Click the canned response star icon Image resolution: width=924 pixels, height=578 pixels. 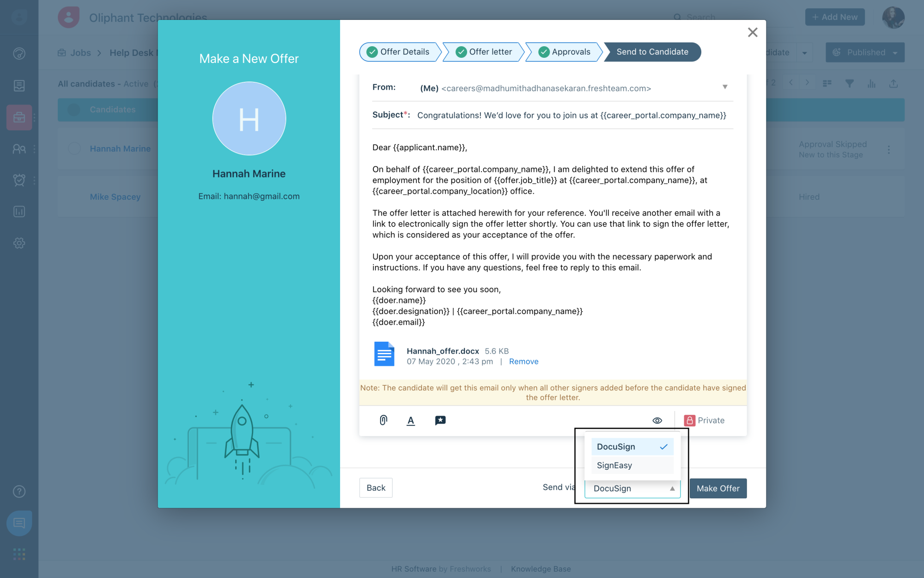click(x=440, y=420)
